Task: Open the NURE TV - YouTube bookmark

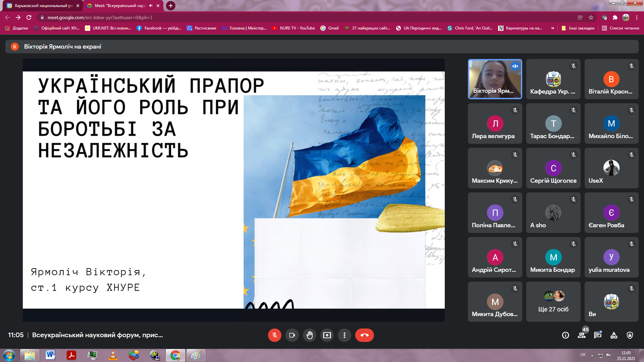Action: coord(293,28)
